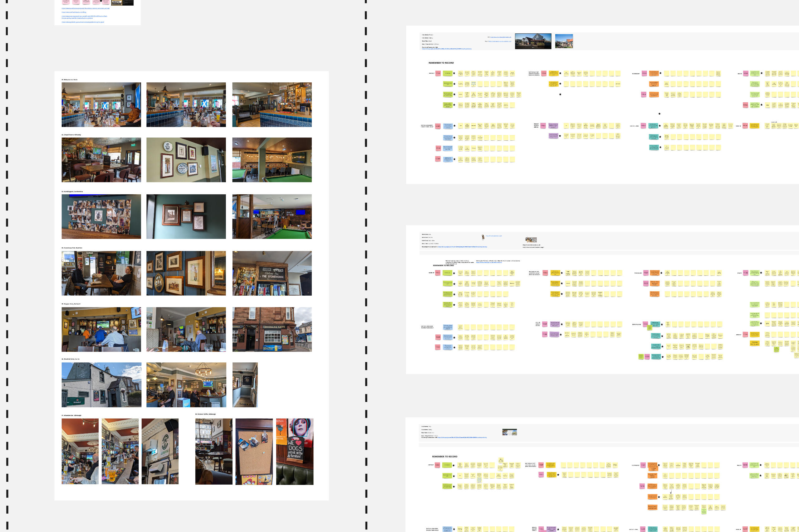The width and height of the screenshot is (799, 532).
Task: Select the pool table photo under Rumblingwell
Action: click(x=272, y=216)
